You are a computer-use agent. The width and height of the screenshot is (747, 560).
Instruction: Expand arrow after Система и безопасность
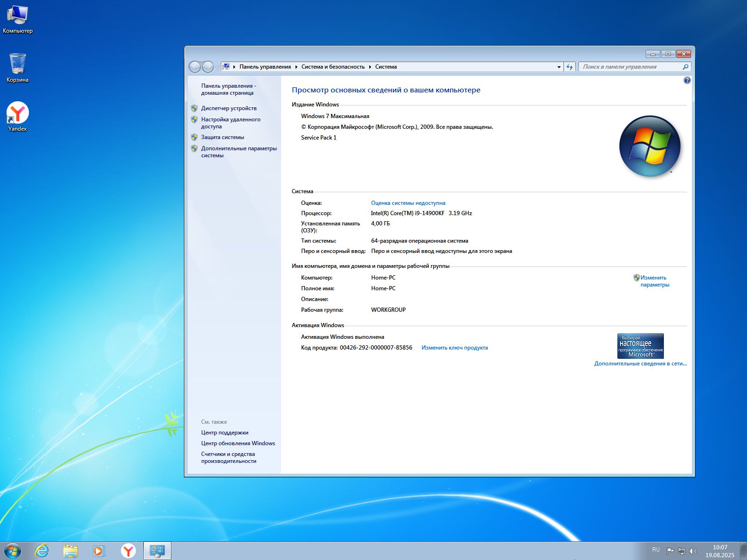(x=370, y=67)
